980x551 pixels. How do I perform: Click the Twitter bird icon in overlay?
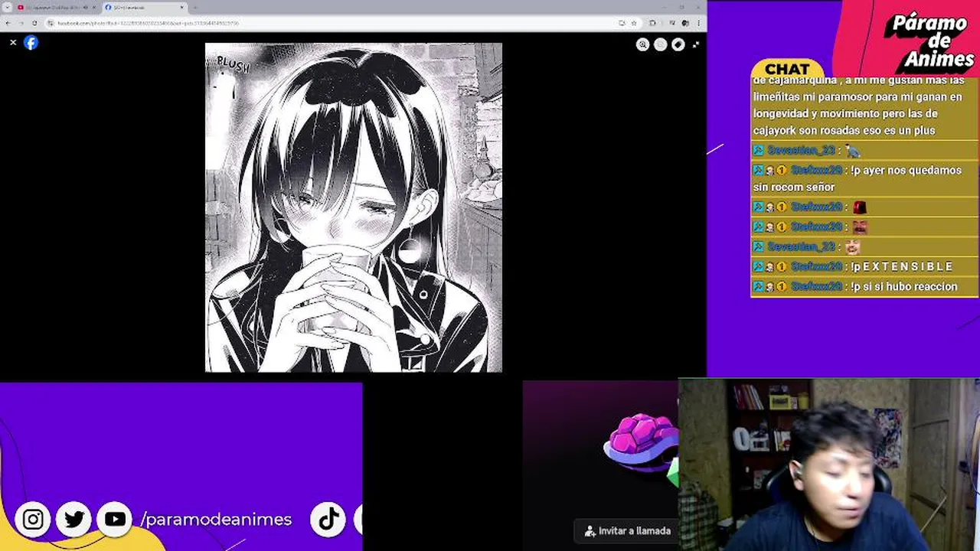click(x=74, y=520)
